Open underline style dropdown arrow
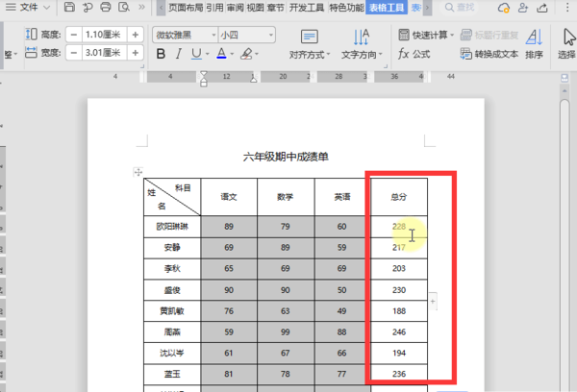 207,55
